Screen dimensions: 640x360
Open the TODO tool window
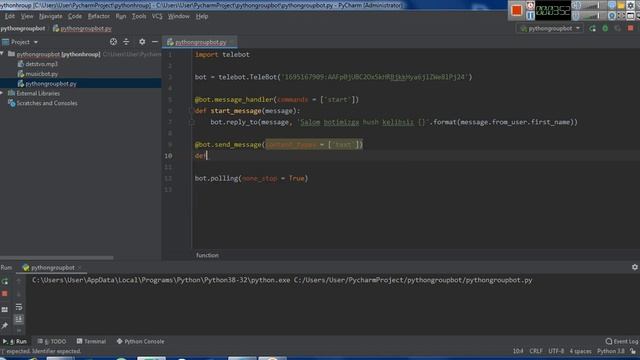(x=51, y=341)
